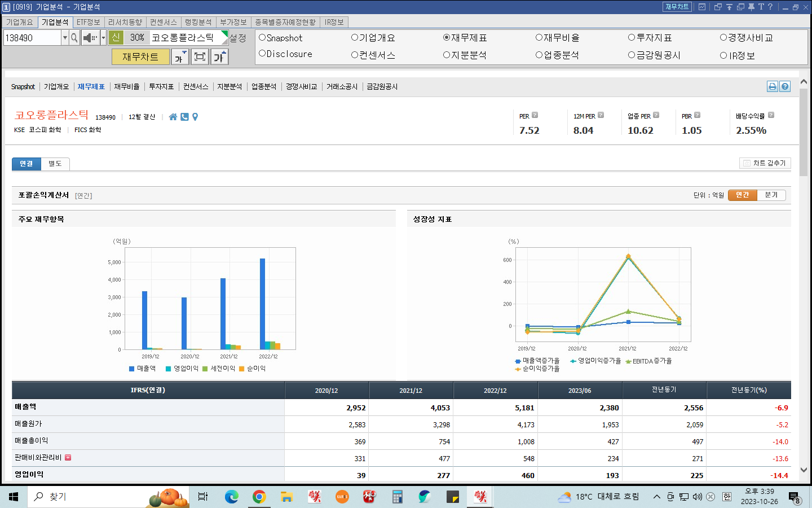Switch to 분기 quarterly view
The width and height of the screenshot is (812, 508).
[771, 195]
